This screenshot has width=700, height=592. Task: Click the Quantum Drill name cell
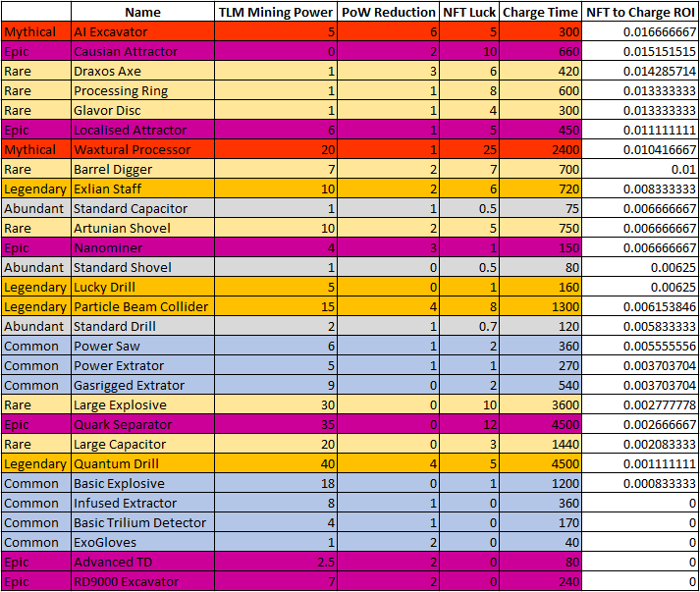[142, 463]
